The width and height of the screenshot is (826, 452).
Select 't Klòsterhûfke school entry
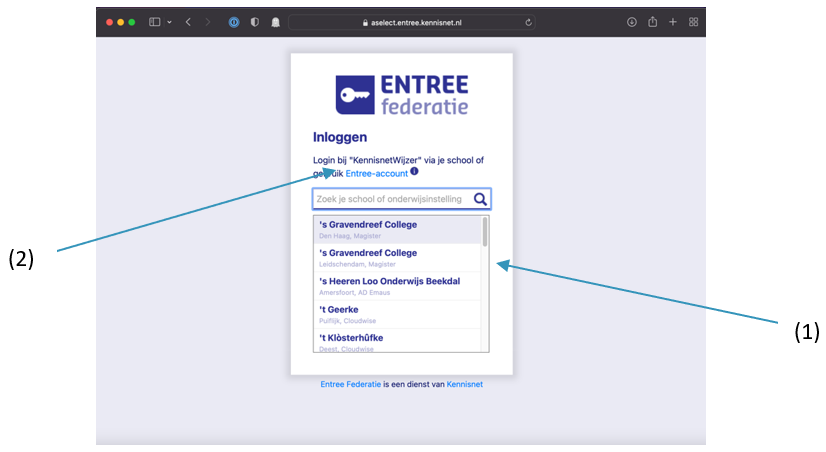397,341
